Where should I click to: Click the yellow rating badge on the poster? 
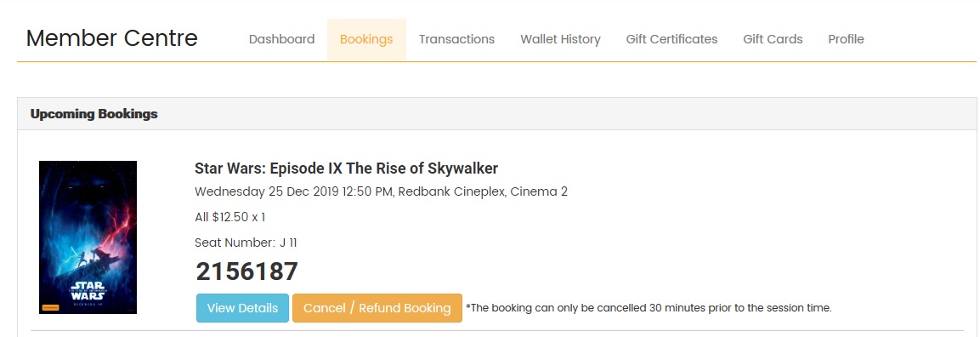pyautogui.click(x=46, y=306)
